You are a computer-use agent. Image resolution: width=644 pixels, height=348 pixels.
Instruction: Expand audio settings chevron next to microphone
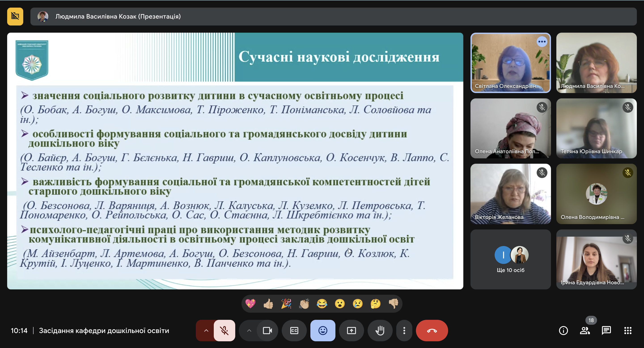point(206,331)
